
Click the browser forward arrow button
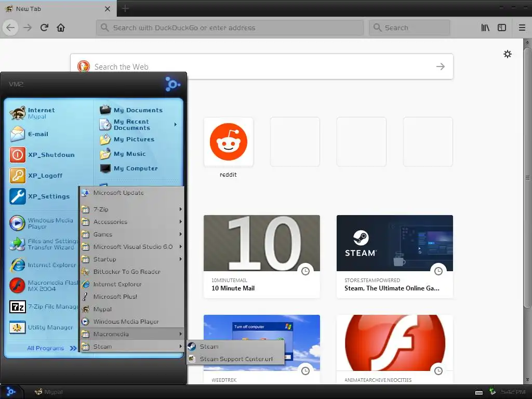click(28, 28)
